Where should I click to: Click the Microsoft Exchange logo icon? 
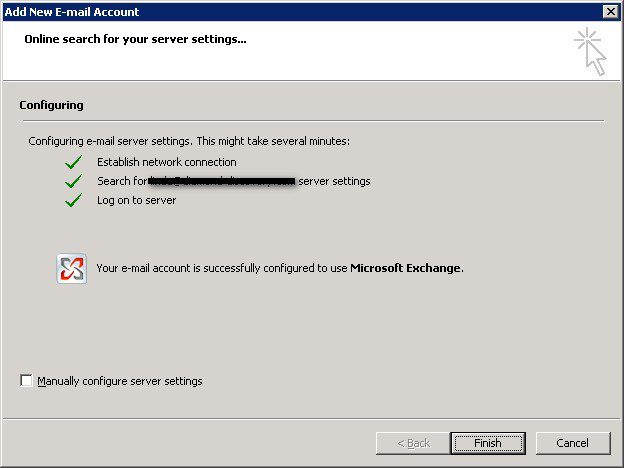pyautogui.click(x=72, y=269)
